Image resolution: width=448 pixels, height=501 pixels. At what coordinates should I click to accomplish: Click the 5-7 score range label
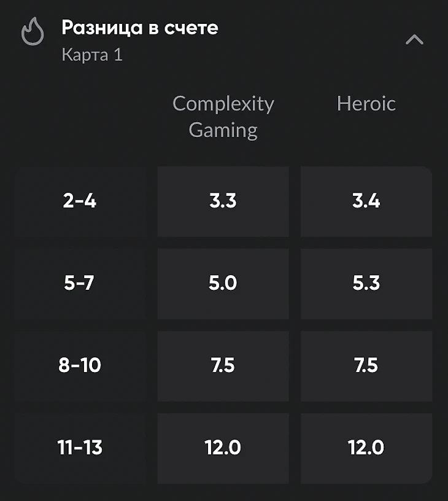pos(80,284)
